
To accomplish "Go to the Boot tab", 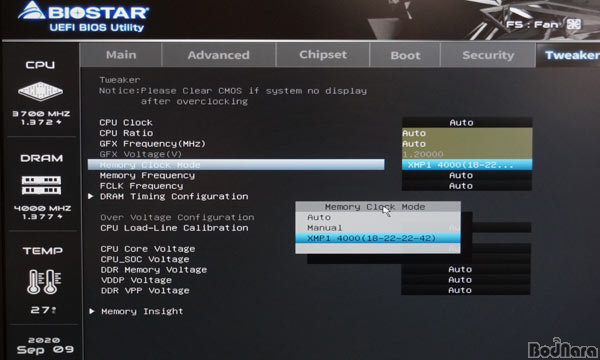I will click(x=405, y=55).
